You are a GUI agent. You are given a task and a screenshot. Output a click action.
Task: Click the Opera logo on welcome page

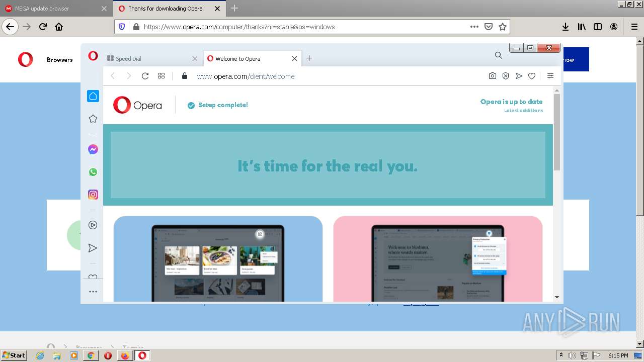pos(137,105)
